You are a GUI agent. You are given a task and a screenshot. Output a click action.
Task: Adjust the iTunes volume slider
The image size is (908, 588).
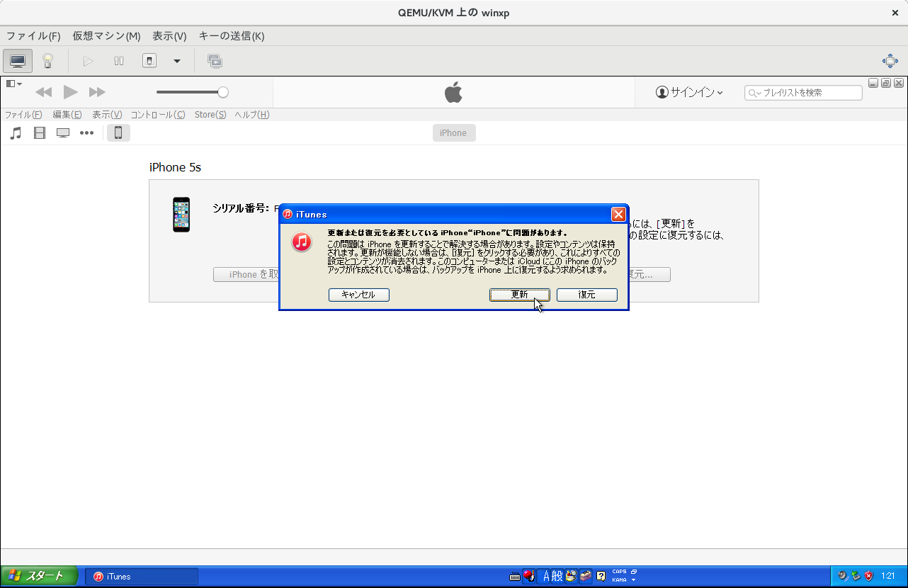[193, 92]
